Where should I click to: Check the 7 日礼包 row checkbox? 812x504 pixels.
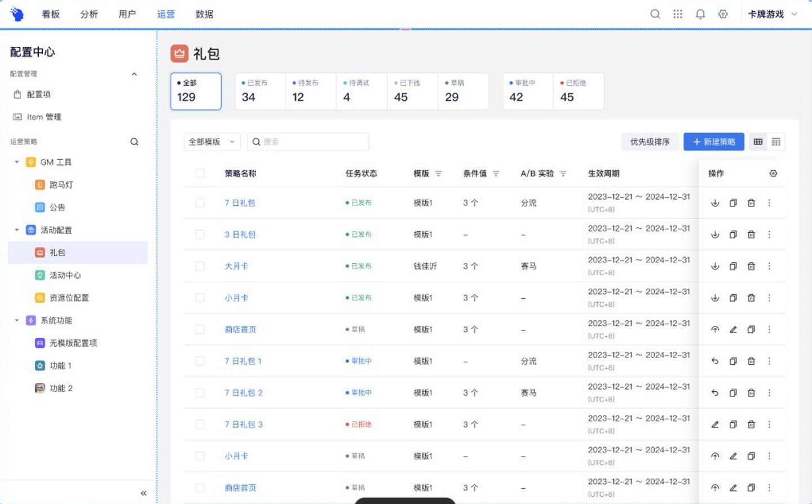pyautogui.click(x=200, y=203)
